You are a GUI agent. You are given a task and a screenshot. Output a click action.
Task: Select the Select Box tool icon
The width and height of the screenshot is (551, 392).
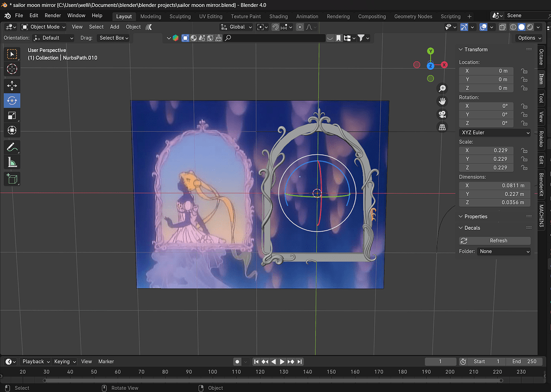12,54
